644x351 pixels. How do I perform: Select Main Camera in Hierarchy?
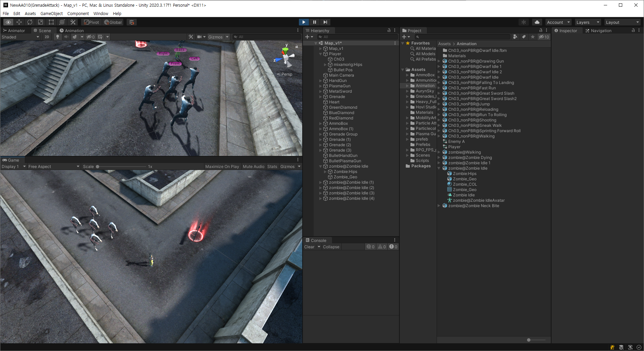click(x=341, y=75)
